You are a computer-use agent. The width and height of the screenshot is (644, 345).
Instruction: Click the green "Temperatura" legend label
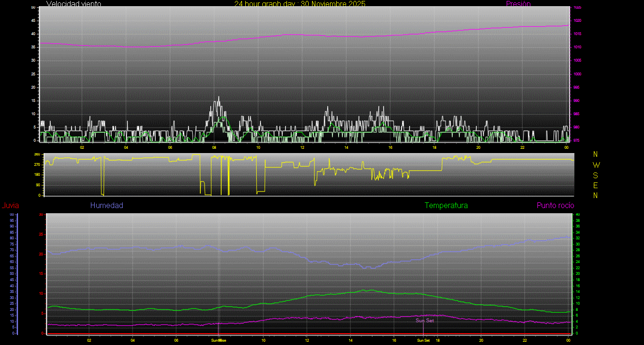click(446, 206)
